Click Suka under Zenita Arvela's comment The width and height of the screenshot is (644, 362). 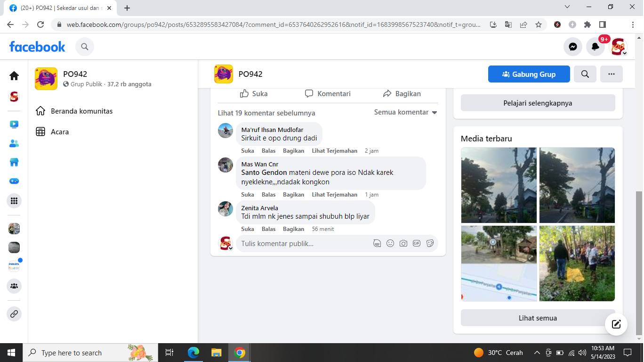click(248, 229)
